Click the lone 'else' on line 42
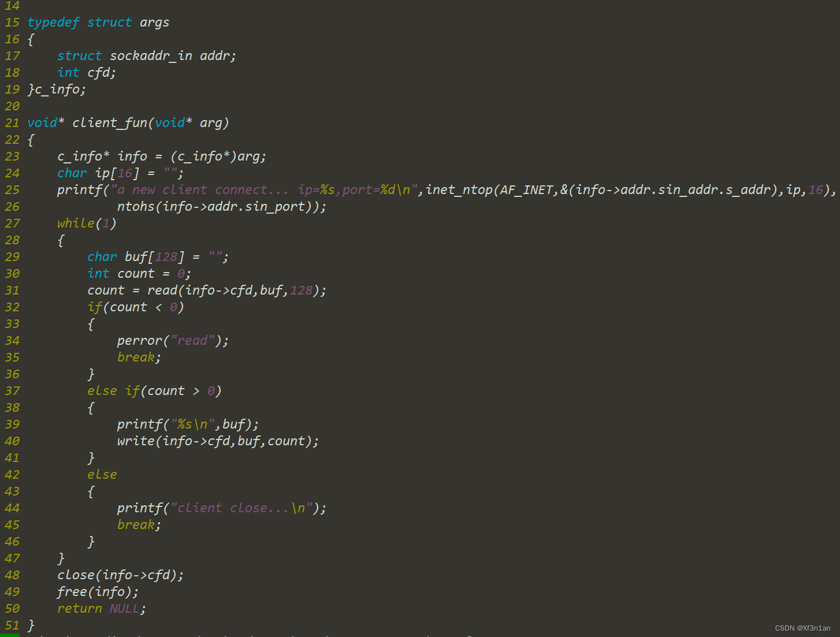 (x=102, y=475)
